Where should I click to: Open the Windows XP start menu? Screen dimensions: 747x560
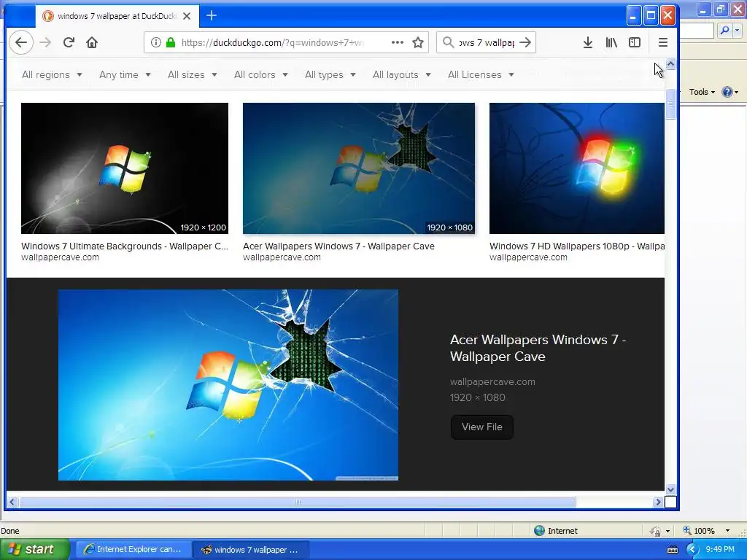coord(34,549)
